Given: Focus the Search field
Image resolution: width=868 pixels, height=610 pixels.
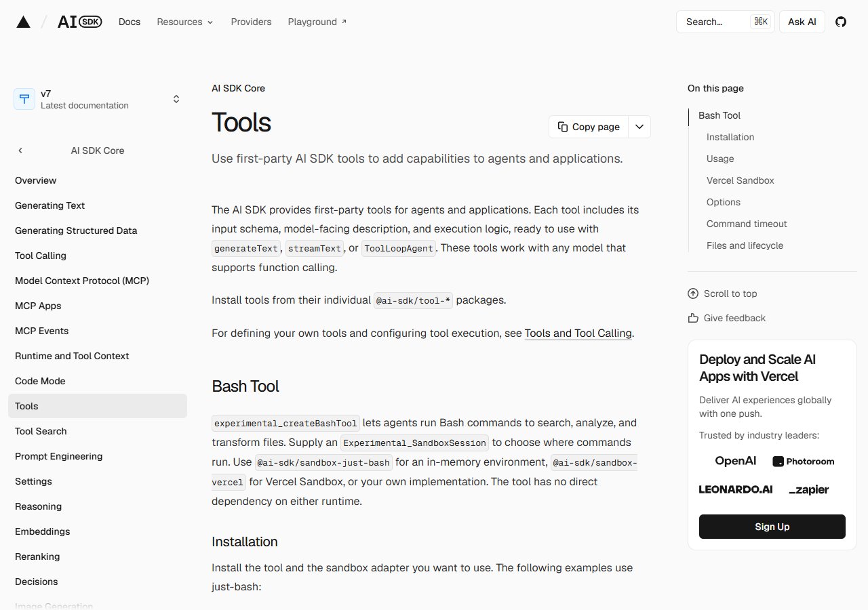Looking at the screenshot, I should [x=725, y=22].
